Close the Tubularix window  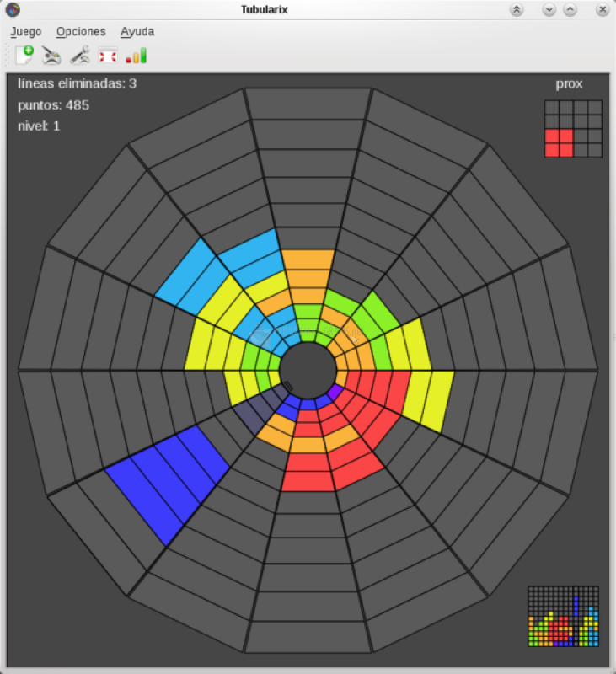pos(603,9)
